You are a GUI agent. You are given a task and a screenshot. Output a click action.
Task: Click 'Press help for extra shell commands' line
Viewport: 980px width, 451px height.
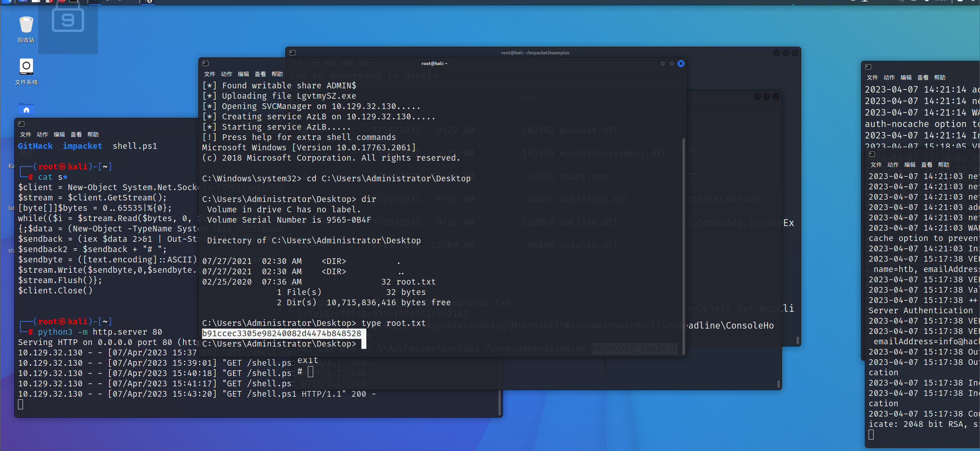coord(299,137)
